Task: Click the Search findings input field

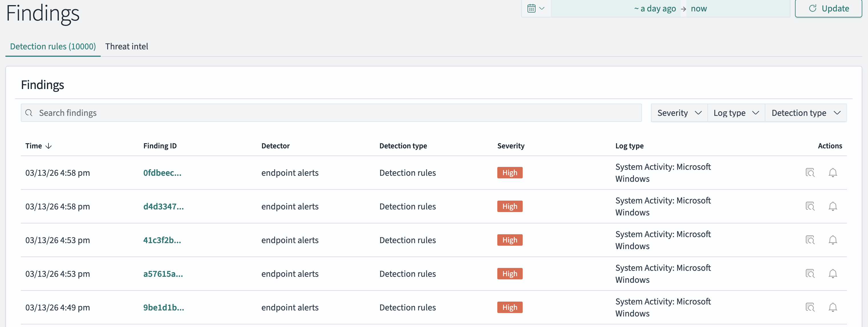Action: [337, 113]
